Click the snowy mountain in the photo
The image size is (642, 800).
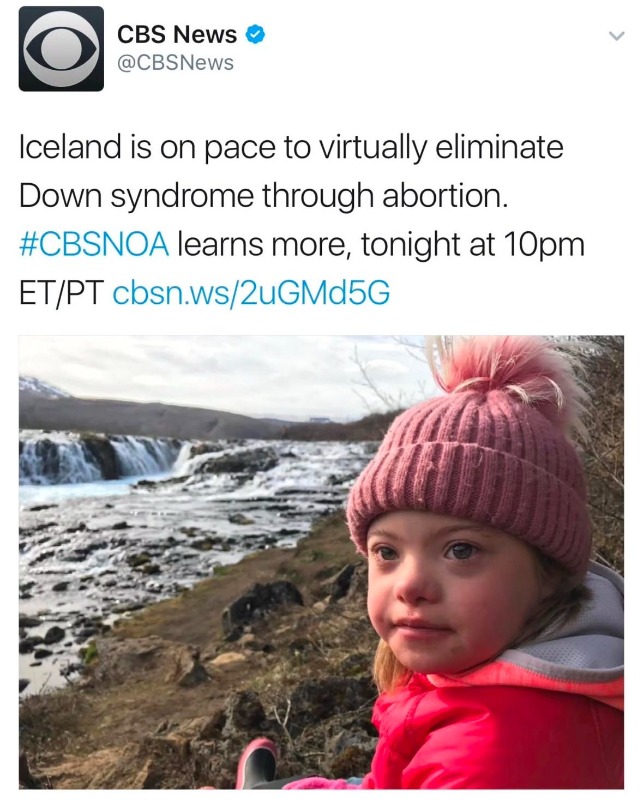[42, 388]
